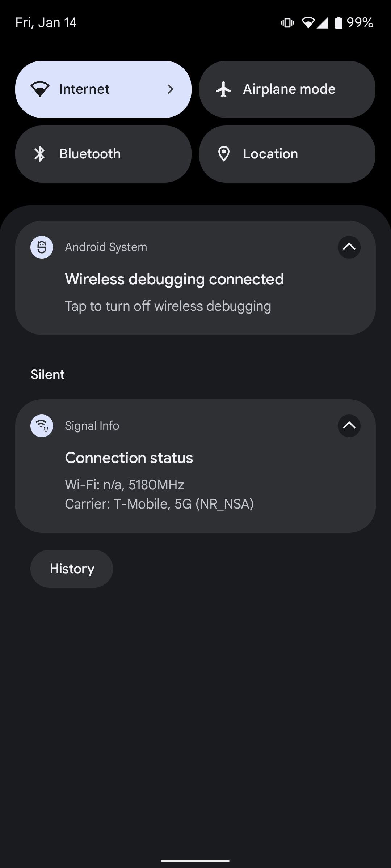Image resolution: width=391 pixels, height=868 pixels.
Task: Collapse the Android System notification
Action: coord(349,247)
